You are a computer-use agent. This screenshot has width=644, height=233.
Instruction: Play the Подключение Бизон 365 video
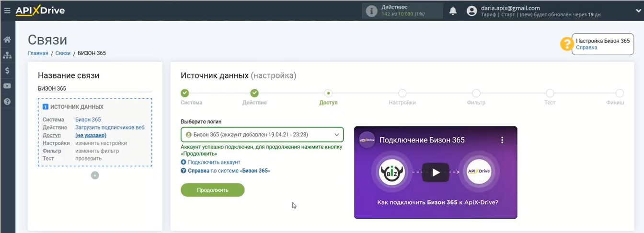[436, 173]
